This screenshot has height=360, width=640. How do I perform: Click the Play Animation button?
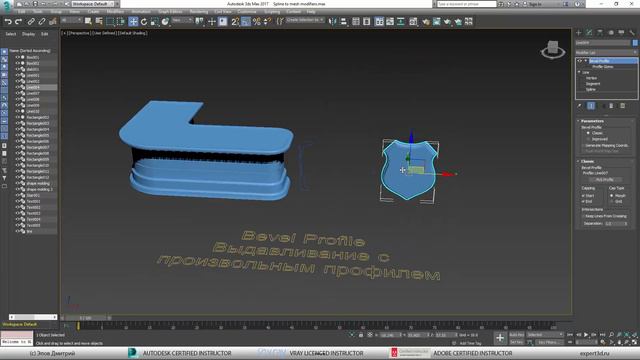click(586, 335)
